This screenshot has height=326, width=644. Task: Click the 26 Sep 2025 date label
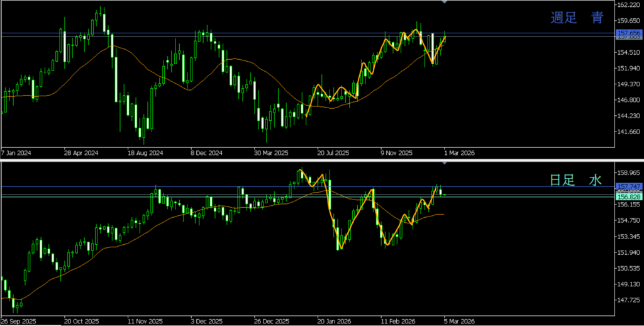pyautogui.click(x=18, y=319)
